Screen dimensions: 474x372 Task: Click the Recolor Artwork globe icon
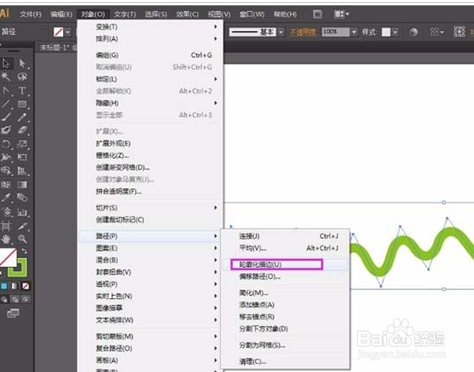tap(414, 32)
